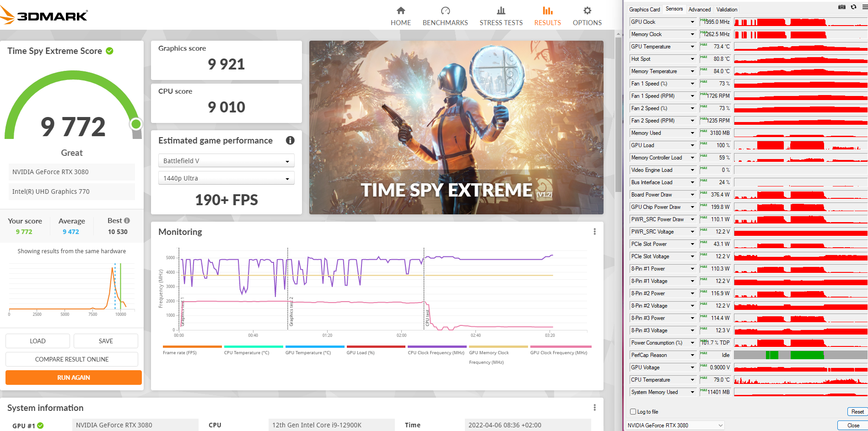Image resolution: width=868 pixels, height=431 pixels.
Task: Open the PerfCap Reason sensor dropdown
Action: (692, 355)
